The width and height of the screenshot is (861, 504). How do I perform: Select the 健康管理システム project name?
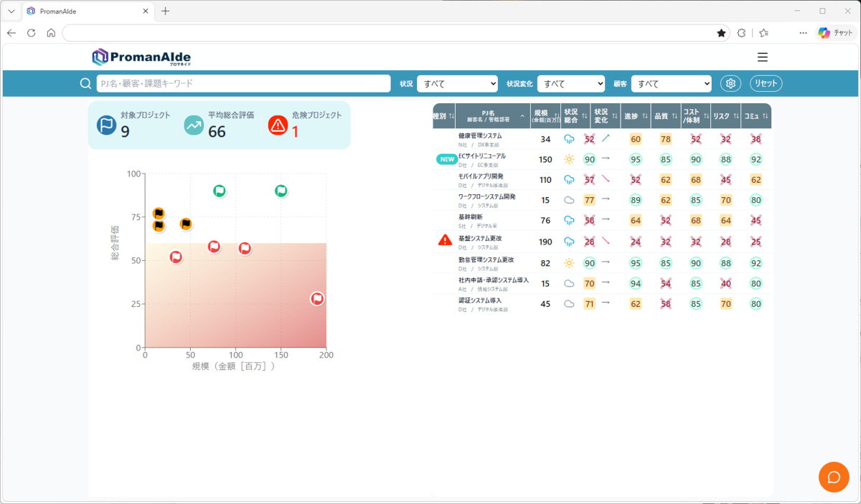[480, 135]
